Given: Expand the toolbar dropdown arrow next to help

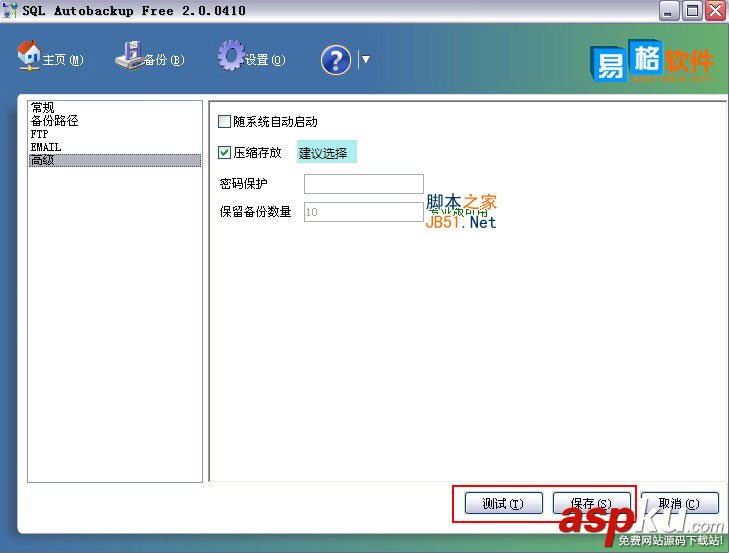Looking at the screenshot, I should [x=366, y=59].
